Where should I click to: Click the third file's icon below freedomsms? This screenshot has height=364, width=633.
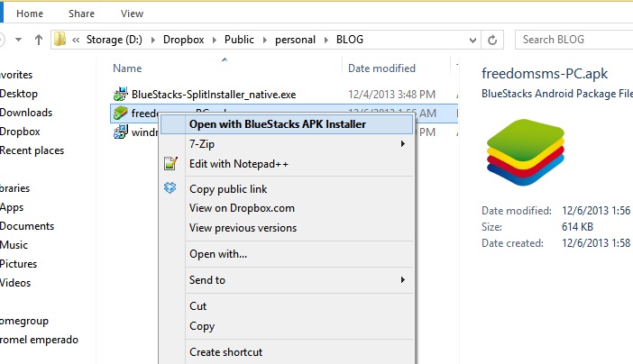click(121, 133)
